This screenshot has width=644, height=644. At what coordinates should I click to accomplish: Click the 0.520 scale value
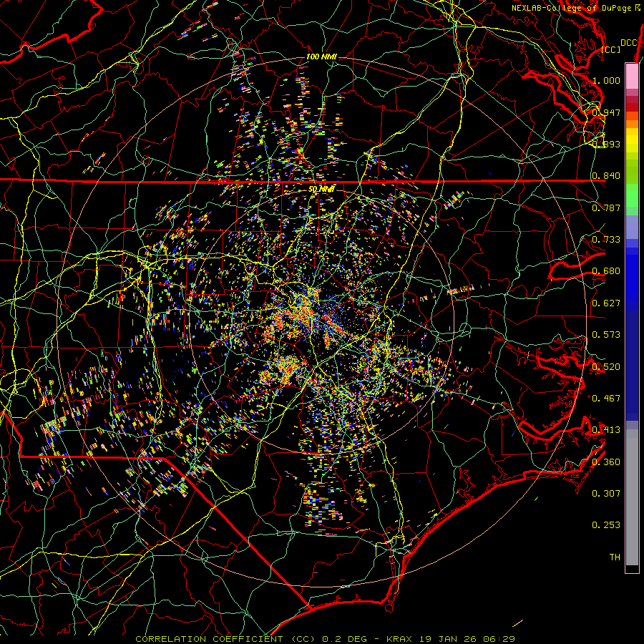click(606, 367)
